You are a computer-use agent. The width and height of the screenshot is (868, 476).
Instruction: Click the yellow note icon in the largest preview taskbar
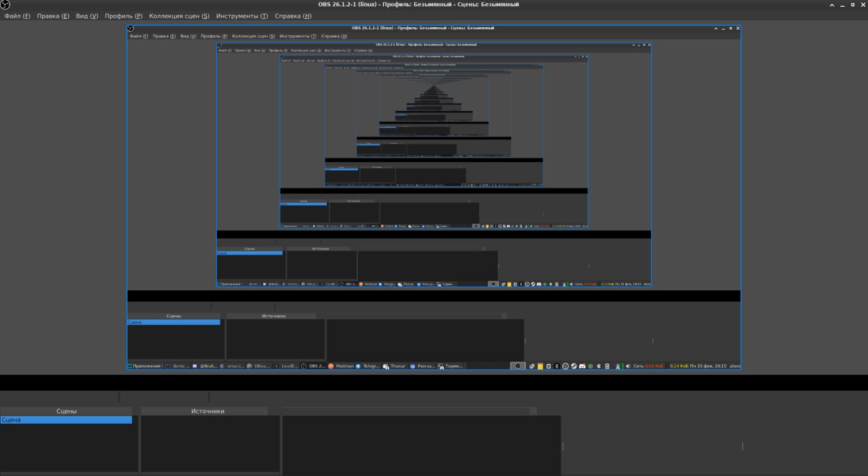540,366
